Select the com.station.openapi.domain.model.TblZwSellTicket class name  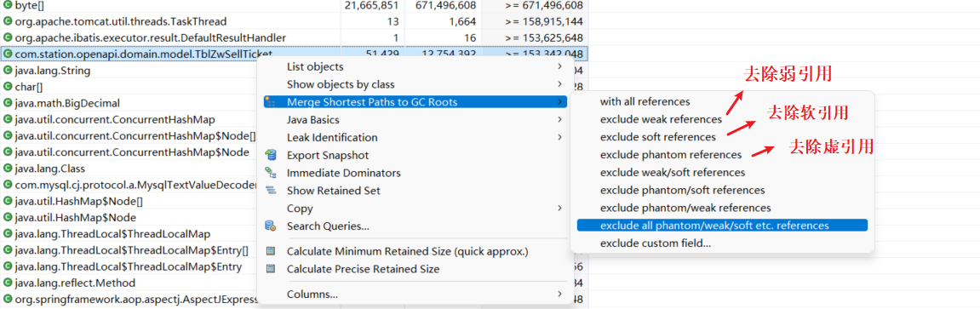click(143, 54)
